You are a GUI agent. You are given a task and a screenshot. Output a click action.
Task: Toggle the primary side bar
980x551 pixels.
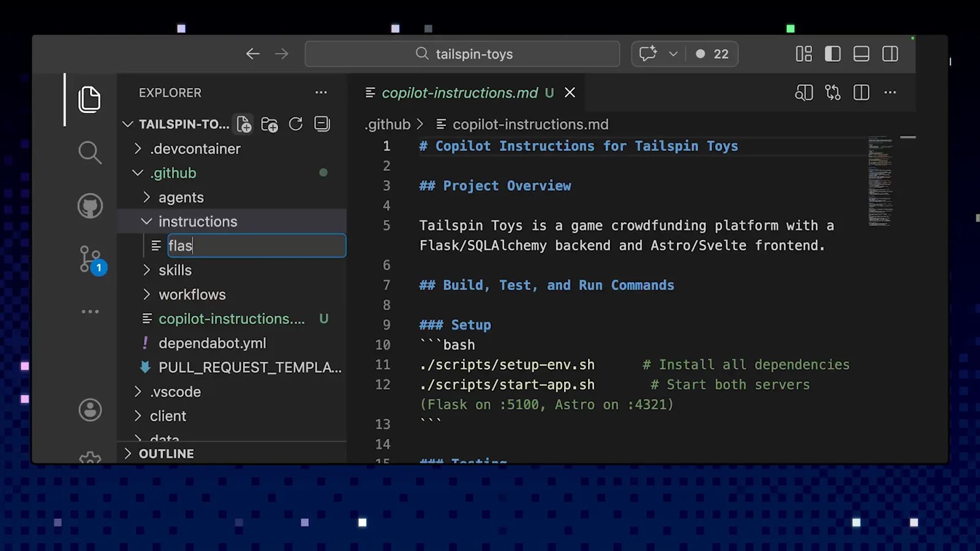click(x=832, y=54)
